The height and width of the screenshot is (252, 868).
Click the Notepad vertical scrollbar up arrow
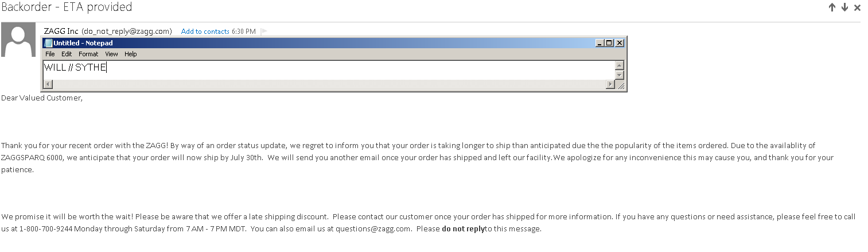click(x=619, y=65)
